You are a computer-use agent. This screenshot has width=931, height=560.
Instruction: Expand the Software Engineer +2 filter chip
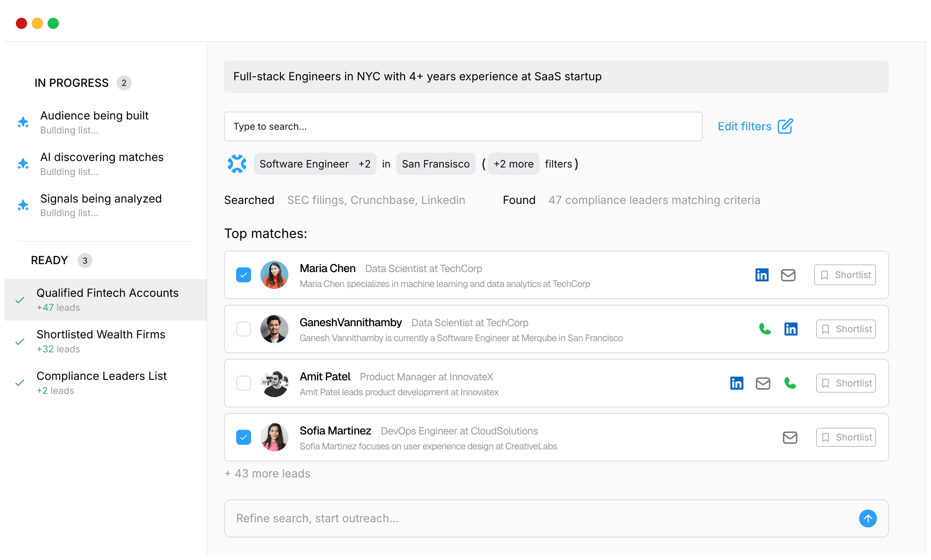pyautogui.click(x=315, y=164)
